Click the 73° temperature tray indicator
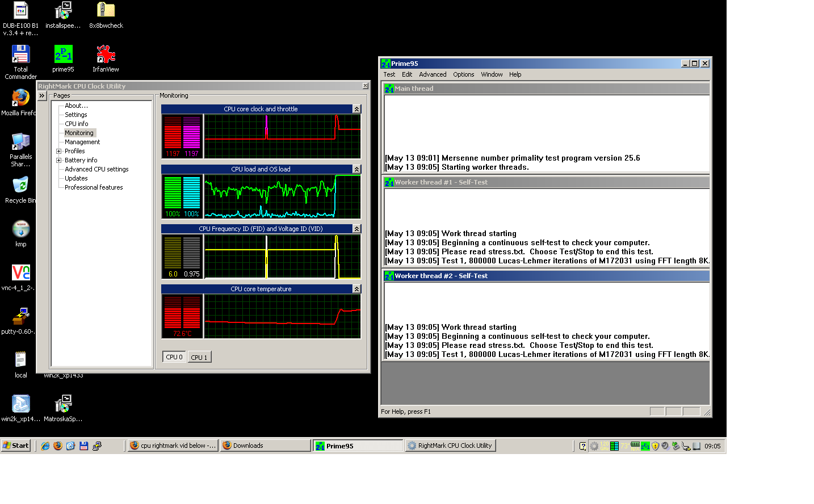Viewport: 814px width, 504px height. click(x=625, y=446)
